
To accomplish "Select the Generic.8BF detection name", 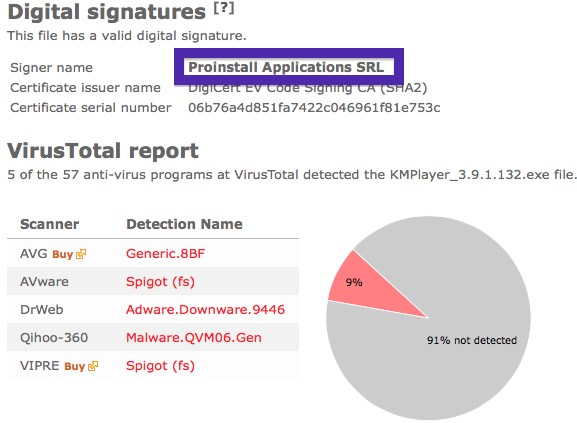I will [x=165, y=254].
